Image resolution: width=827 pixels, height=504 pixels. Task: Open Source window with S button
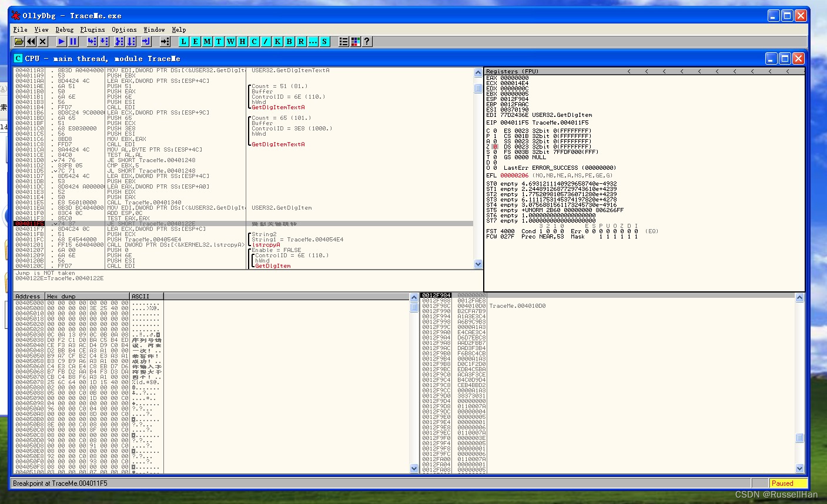[x=324, y=42]
